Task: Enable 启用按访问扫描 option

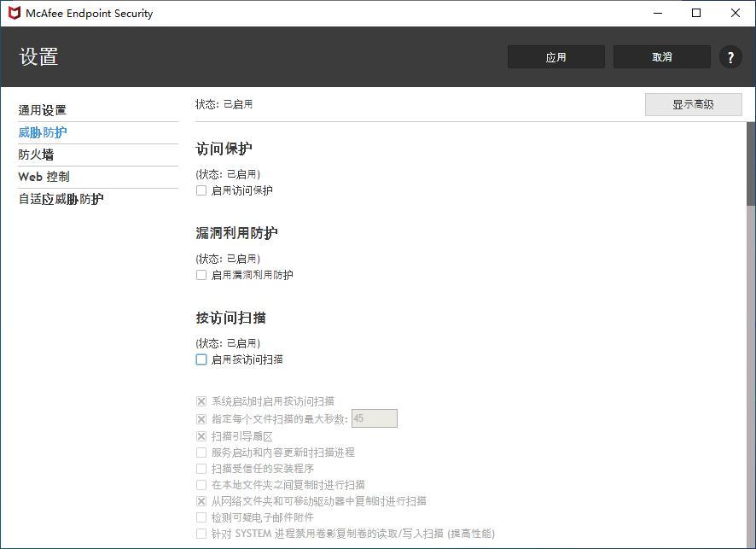Action: click(201, 359)
